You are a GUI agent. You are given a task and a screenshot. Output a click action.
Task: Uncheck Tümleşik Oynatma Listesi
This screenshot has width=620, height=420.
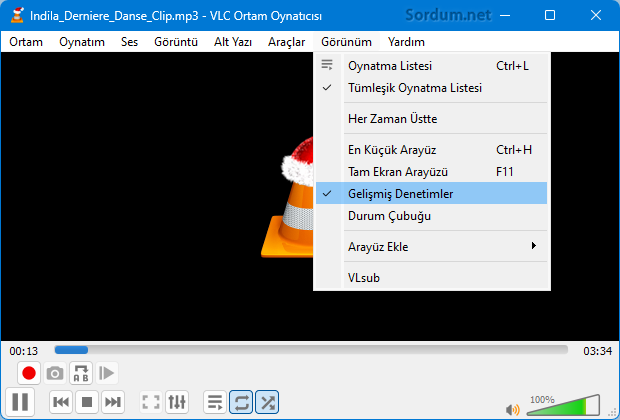[x=431, y=88]
